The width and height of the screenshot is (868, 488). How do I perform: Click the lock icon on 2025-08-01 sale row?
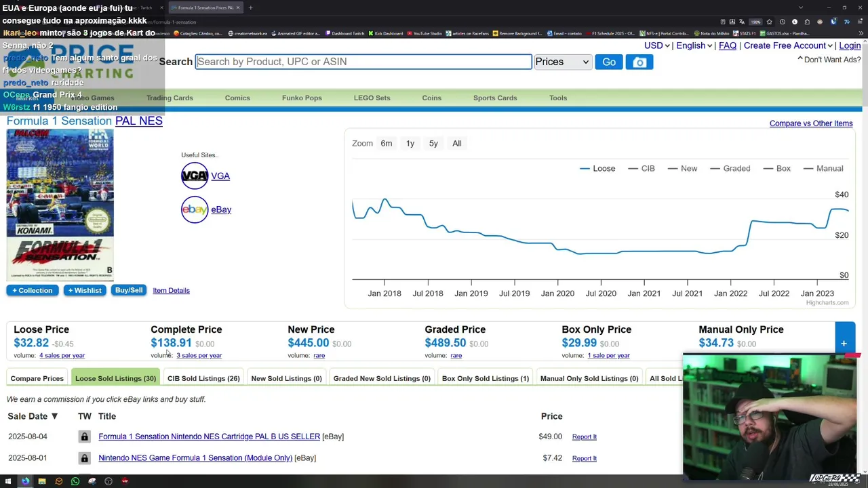[x=84, y=458]
